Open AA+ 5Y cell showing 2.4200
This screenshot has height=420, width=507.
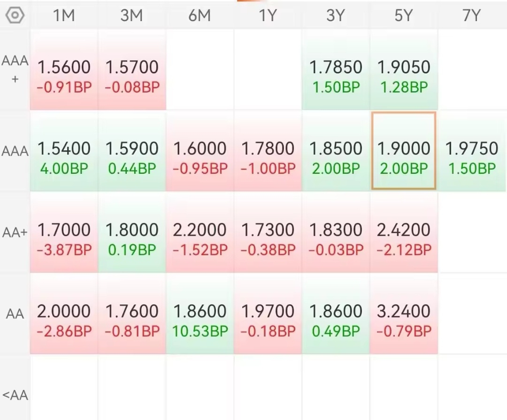[404, 233]
